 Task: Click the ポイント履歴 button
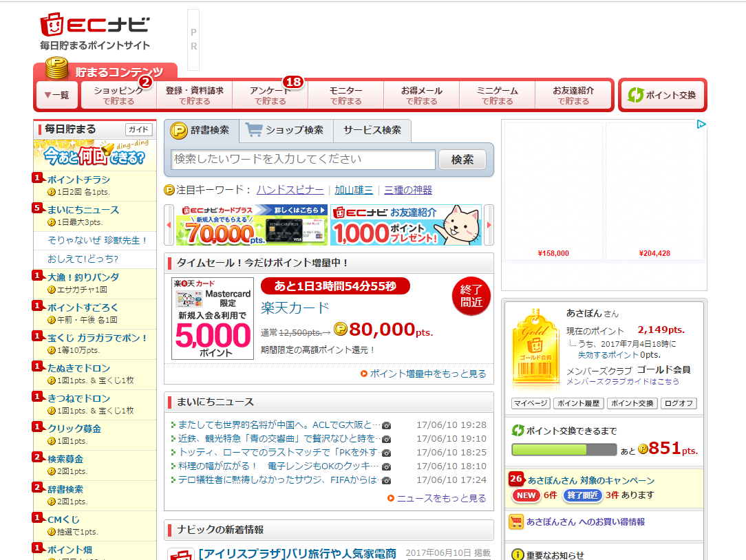click(x=579, y=403)
